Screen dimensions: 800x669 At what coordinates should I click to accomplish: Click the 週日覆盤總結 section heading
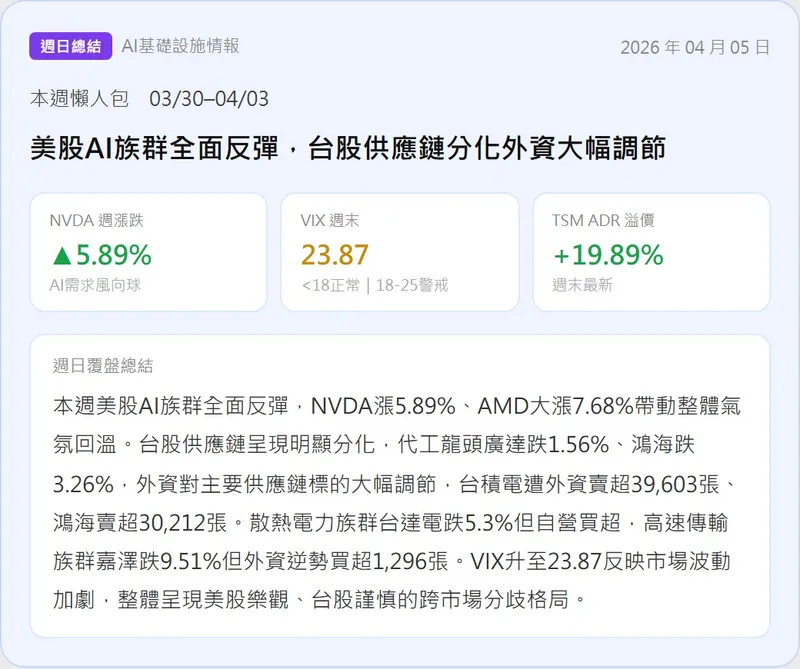[x=103, y=365]
